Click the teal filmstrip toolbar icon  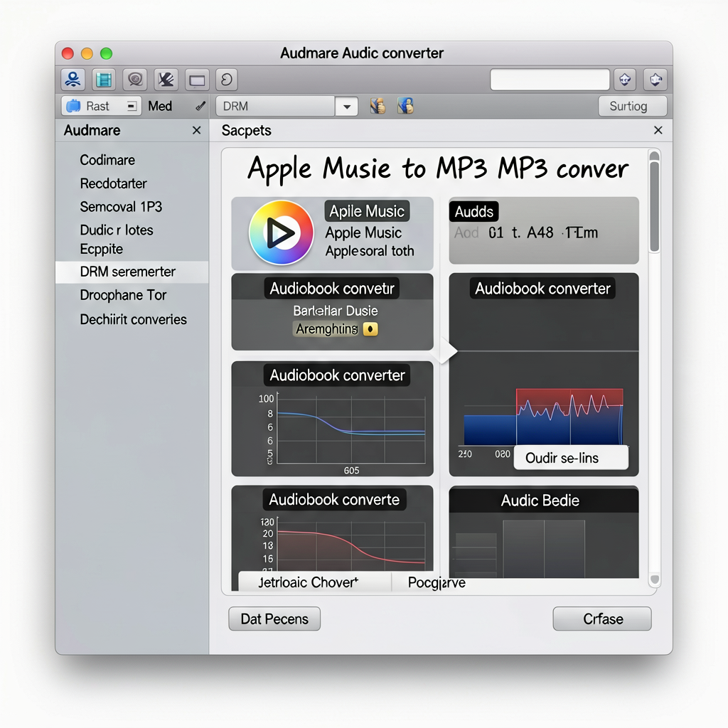pyautogui.click(x=104, y=80)
